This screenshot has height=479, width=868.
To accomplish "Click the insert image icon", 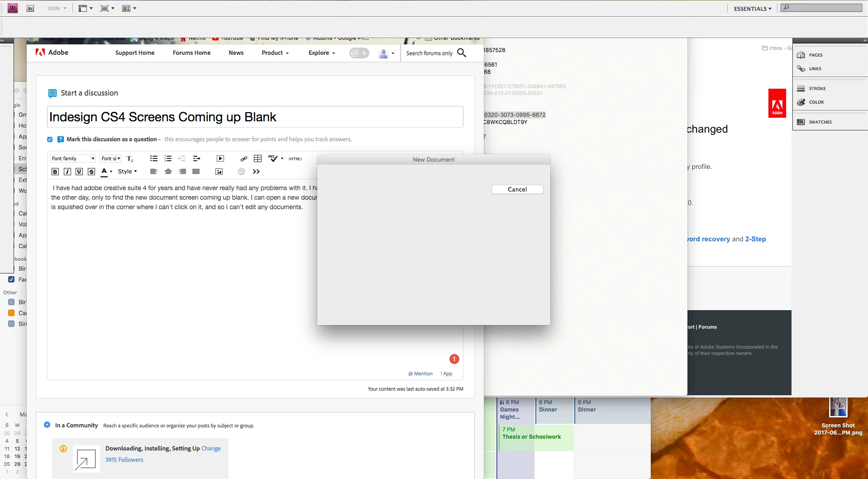I will (219, 172).
